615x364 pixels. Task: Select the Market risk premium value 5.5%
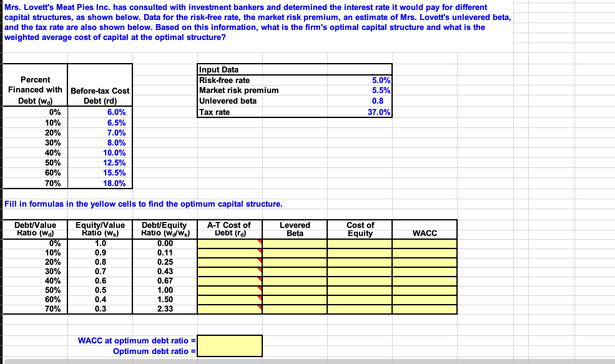tap(381, 90)
